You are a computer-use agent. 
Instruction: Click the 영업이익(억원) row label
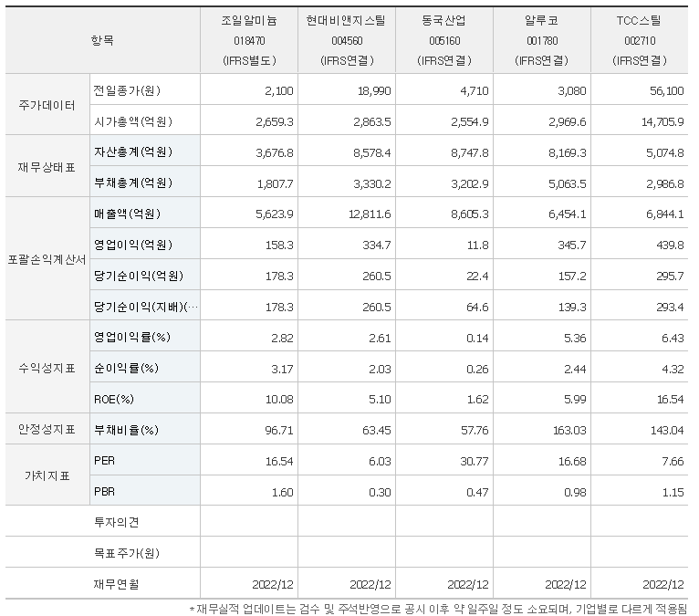133,245
